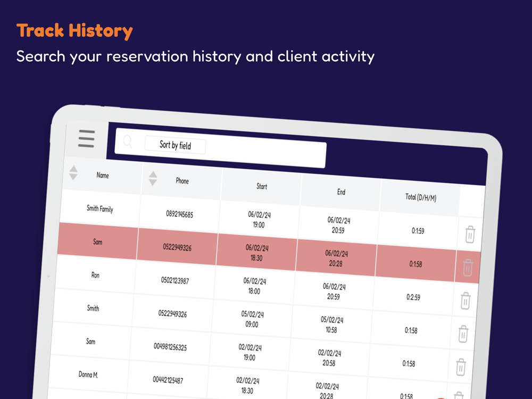Viewport: 532px width, 399px height.
Task: Click total duration 0:2:59
Action: coord(413,297)
